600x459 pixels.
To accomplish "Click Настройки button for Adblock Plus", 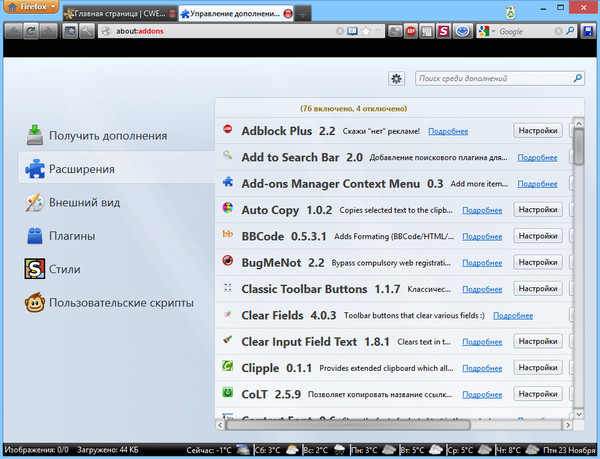I will [x=538, y=130].
